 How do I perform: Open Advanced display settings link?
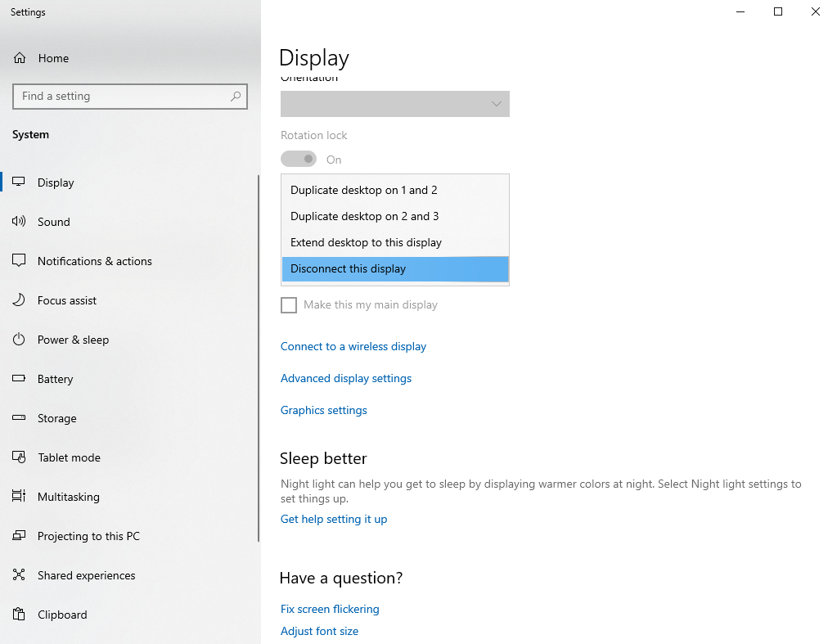345,378
